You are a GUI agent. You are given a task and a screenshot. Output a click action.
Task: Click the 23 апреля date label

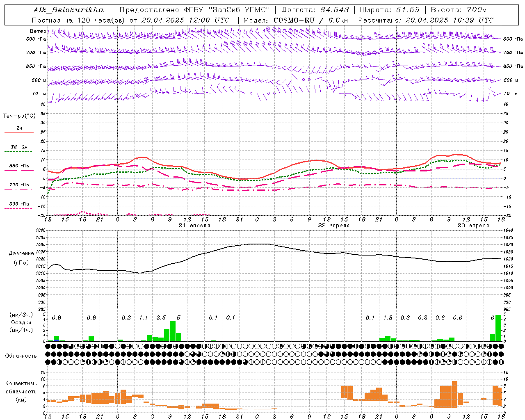(473, 226)
